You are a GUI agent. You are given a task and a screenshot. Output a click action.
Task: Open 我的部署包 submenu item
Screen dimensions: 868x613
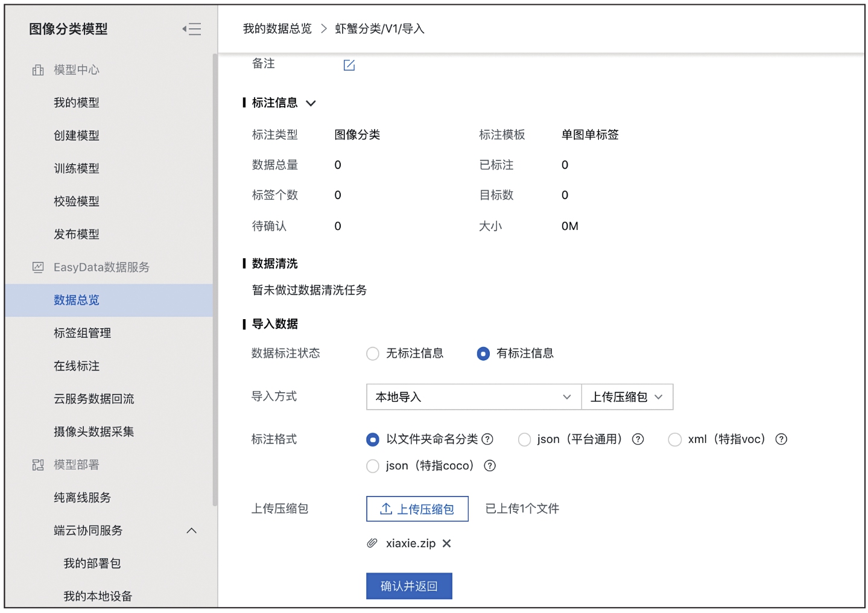(x=92, y=564)
